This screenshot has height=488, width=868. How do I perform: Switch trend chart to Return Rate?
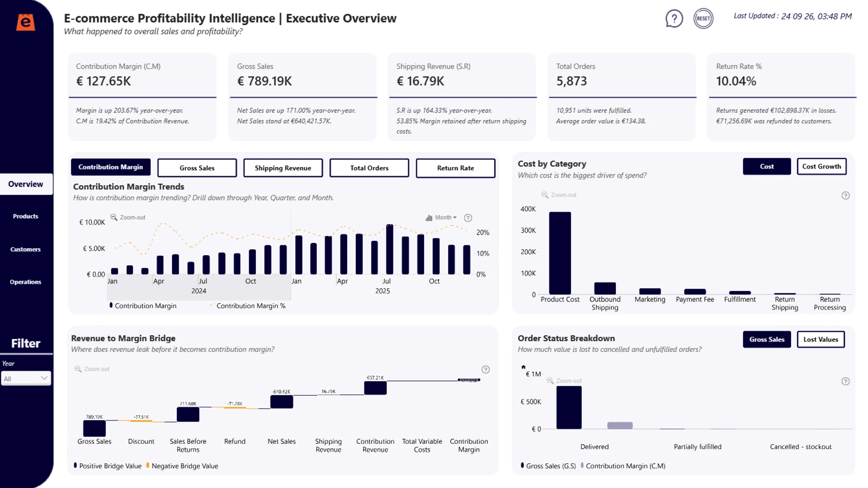pos(456,168)
